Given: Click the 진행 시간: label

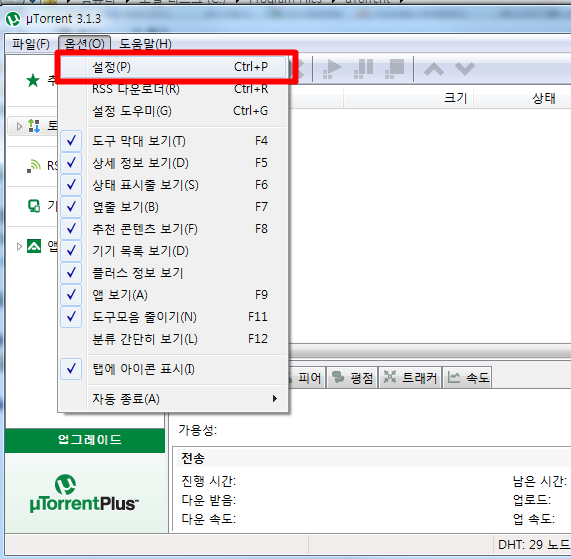Looking at the screenshot, I should [x=209, y=481].
